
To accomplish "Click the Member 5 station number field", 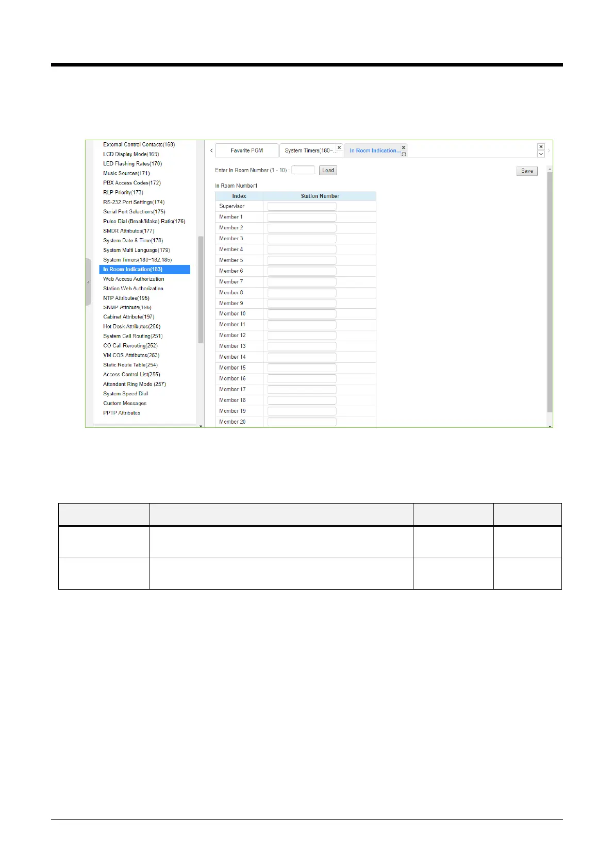I will coord(302,260).
